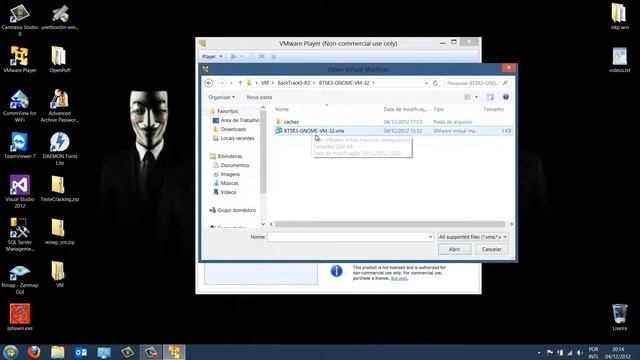Viewport: 640px width, 360px height.
Task: Open File Explorer from the taskbar
Action: [x=58, y=352]
